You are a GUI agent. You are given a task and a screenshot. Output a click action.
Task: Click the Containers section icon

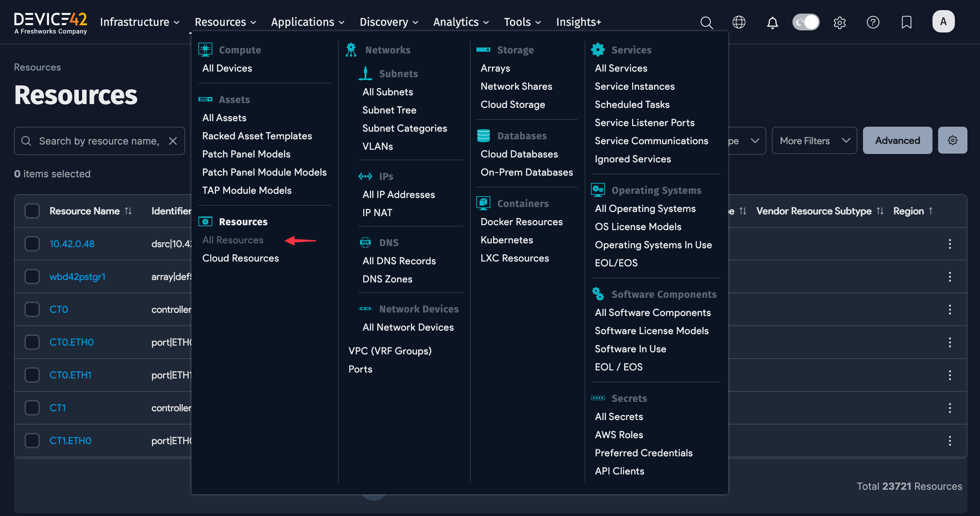pyautogui.click(x=483, y=203)
